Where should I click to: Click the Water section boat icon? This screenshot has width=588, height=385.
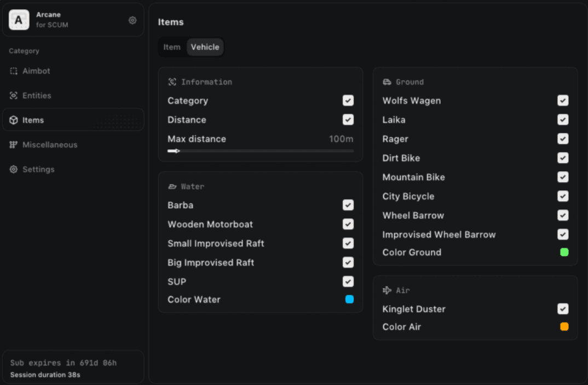tap(172, 186)
